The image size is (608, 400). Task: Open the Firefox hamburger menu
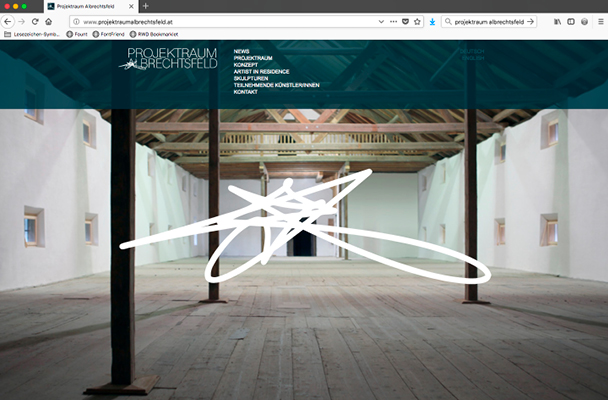coord(597,21)
